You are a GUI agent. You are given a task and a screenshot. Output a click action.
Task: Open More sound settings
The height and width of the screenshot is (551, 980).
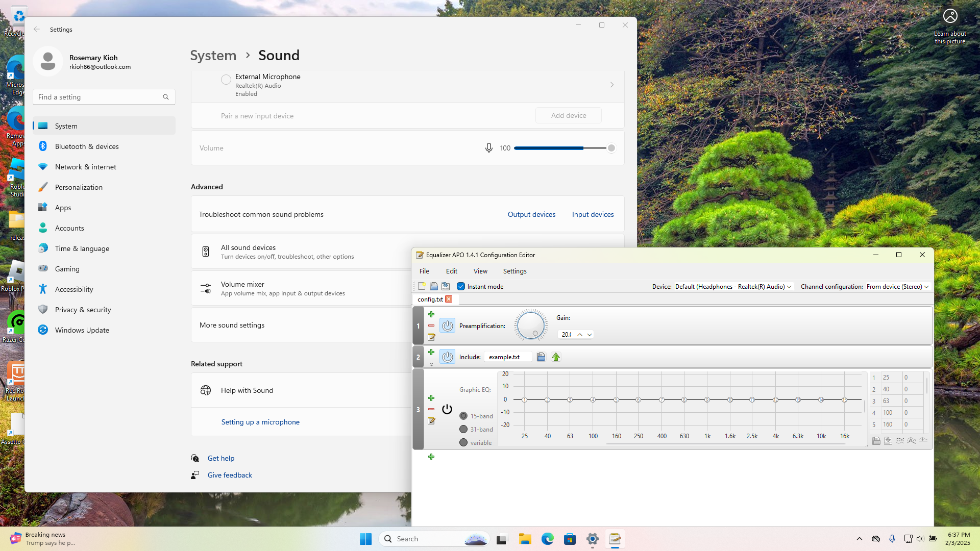(301, 325)
